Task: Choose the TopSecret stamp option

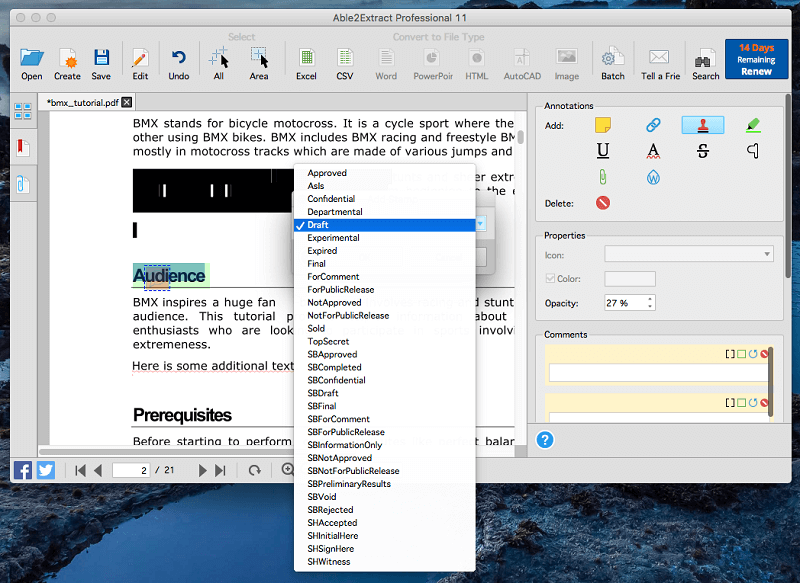Action: (x=385, y=342)
